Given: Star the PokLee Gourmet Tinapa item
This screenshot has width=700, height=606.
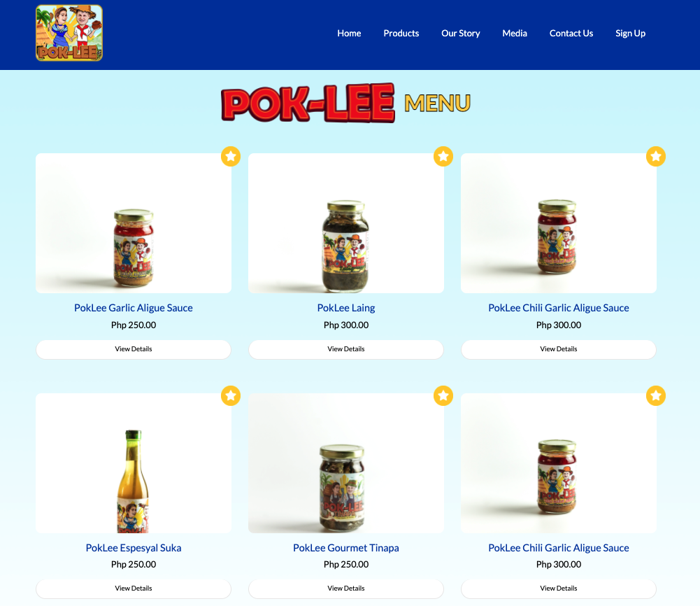Looking at the screenshot, I should 443,395.
